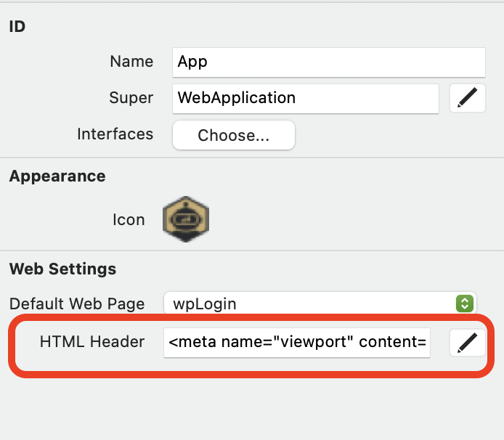Image resolution: width=504 pixels, height=440 pixels.
Task: Click the Name label
Action: click(x=131, y=62)
